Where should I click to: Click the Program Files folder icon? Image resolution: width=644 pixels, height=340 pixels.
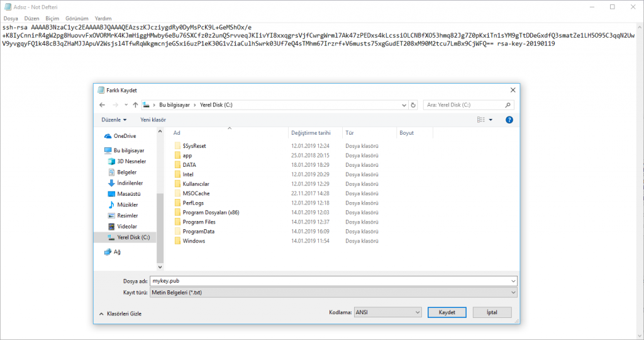[177, 222]
